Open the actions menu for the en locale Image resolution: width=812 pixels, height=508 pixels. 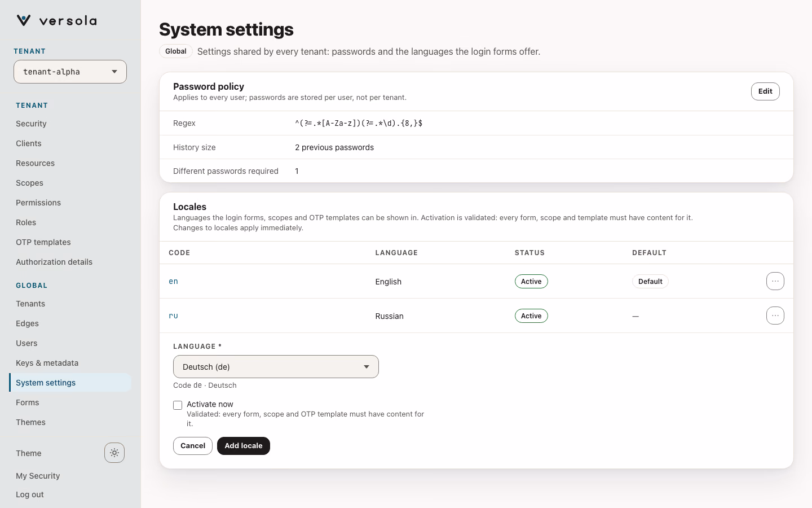tap(775, 281)
